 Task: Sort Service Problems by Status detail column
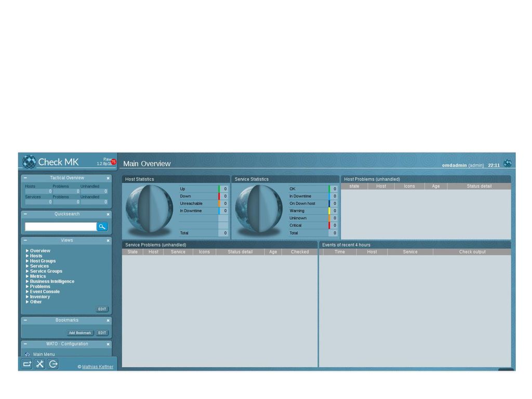pyautogui.click(x=240, y=252)
